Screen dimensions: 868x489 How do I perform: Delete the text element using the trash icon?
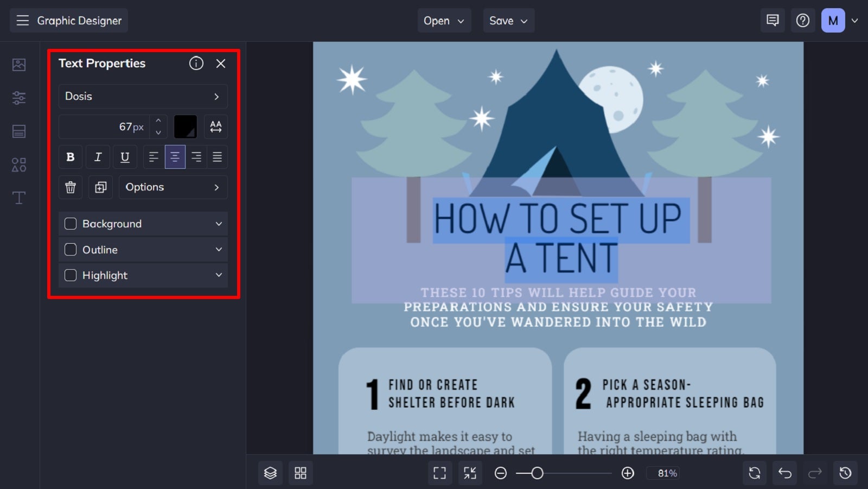point(70,187)
